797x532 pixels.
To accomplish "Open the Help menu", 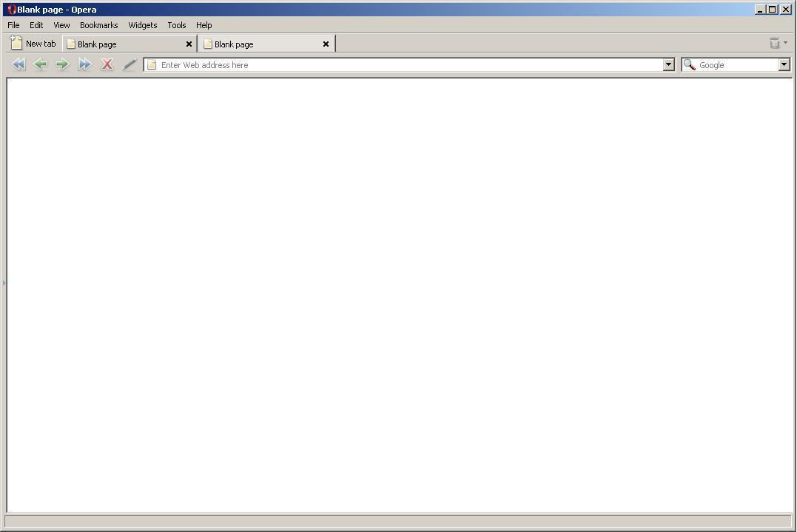I will (204, 25).
